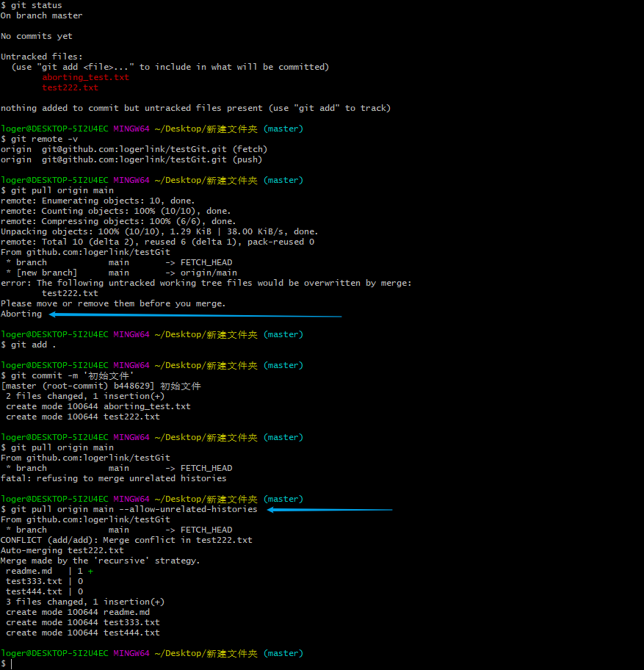Select the 'Untracked files:' heading
Viewport: 644px width, 670px height.
pos(41,57)
